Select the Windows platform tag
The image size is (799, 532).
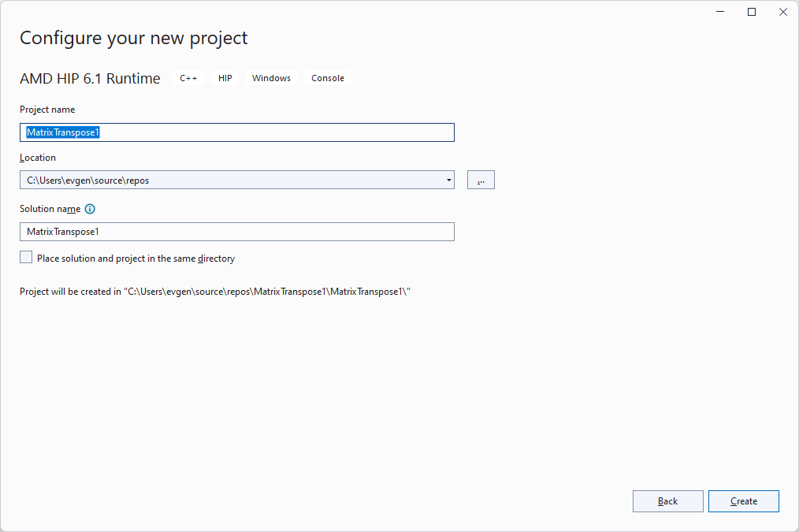coord(271,78)
